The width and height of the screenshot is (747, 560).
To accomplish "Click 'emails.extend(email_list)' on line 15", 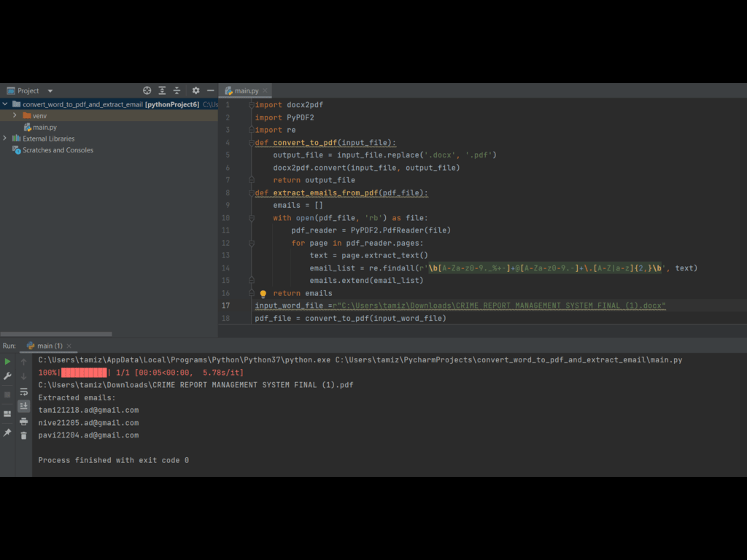I will (x=366, y=281).
